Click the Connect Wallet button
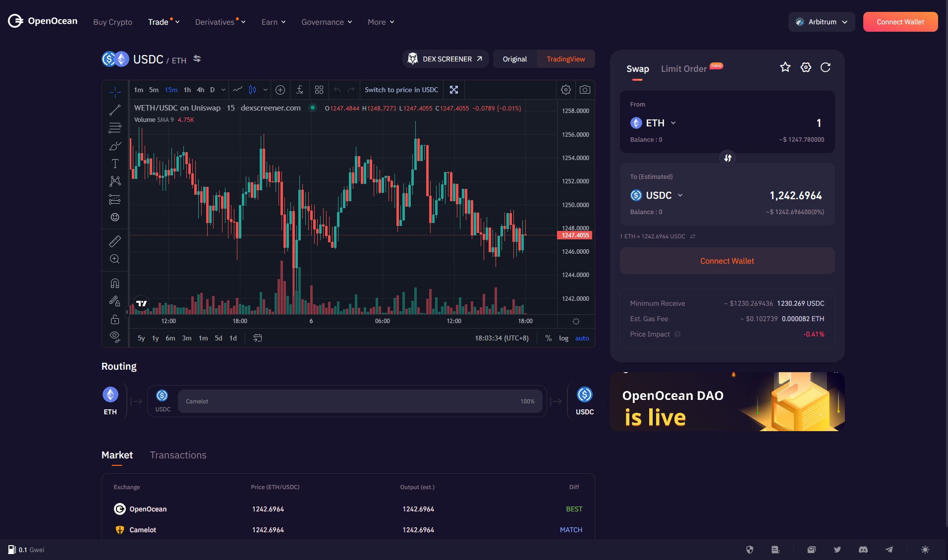The image size is (948, 560). click(x=900, y=22)
